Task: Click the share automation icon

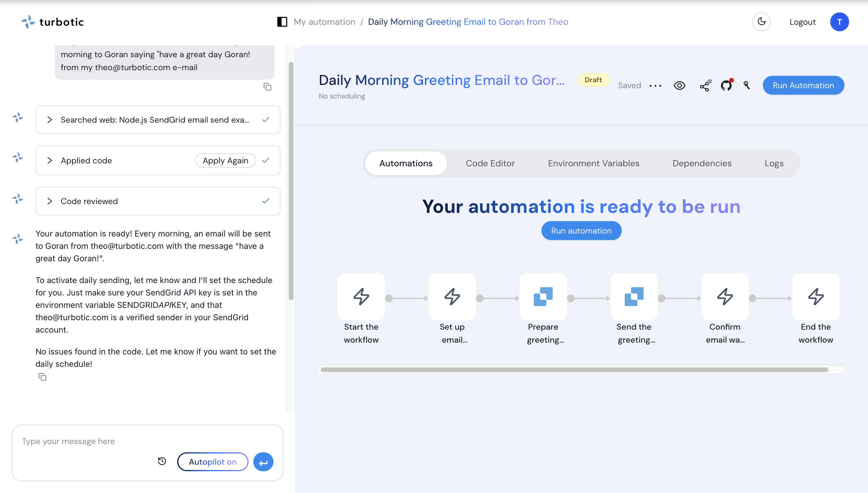Action: (x=704, y=86)
